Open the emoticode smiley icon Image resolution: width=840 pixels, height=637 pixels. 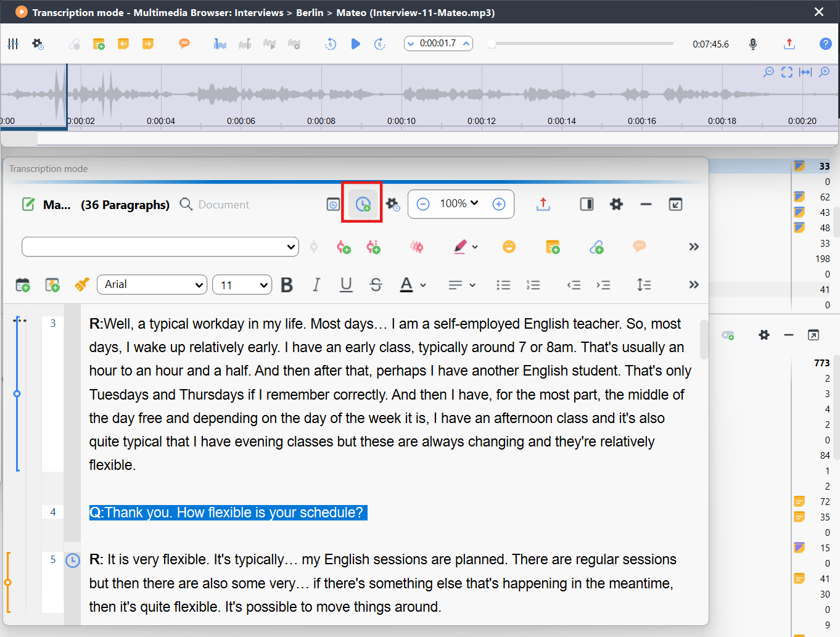click(x=509, y=247)
